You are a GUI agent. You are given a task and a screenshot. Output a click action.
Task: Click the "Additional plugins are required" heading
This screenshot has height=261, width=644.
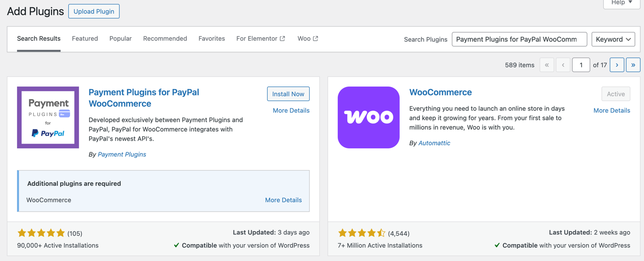point(74,184)
